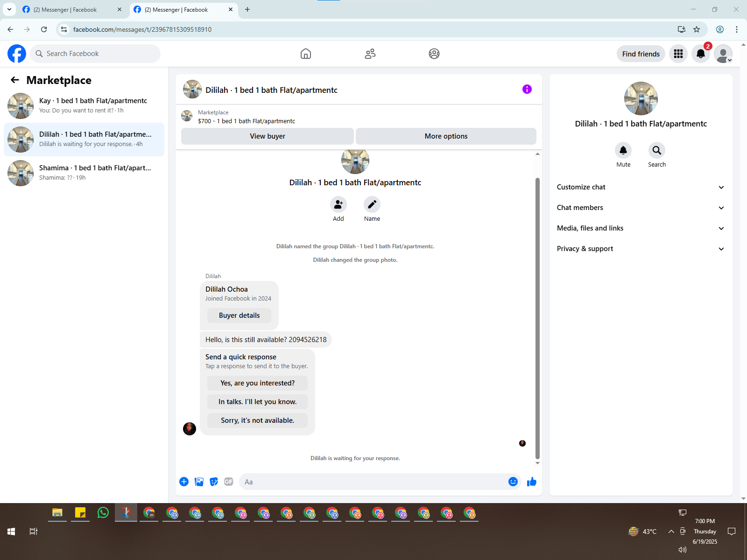Expand Media, files and links section
This screenshot has width=747, height=560.
tap(641, 228)
